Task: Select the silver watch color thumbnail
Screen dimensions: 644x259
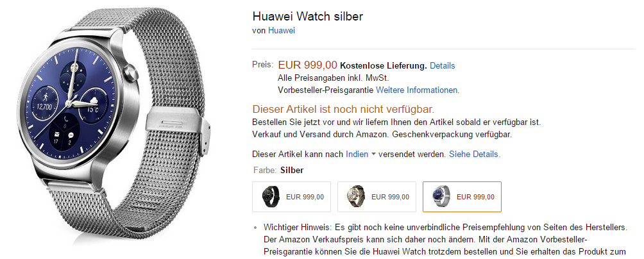Action: pos(462,197)
